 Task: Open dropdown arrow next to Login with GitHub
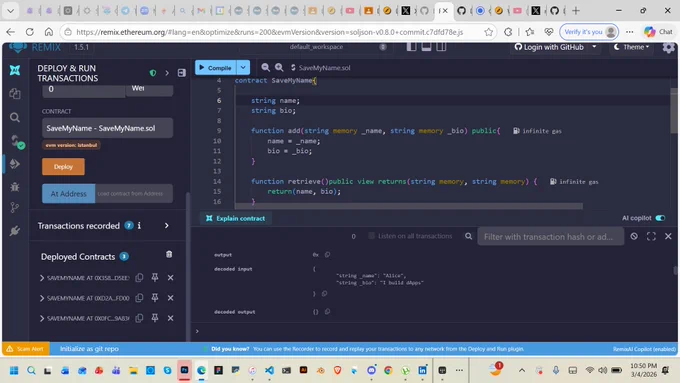(x=594, y=47)
